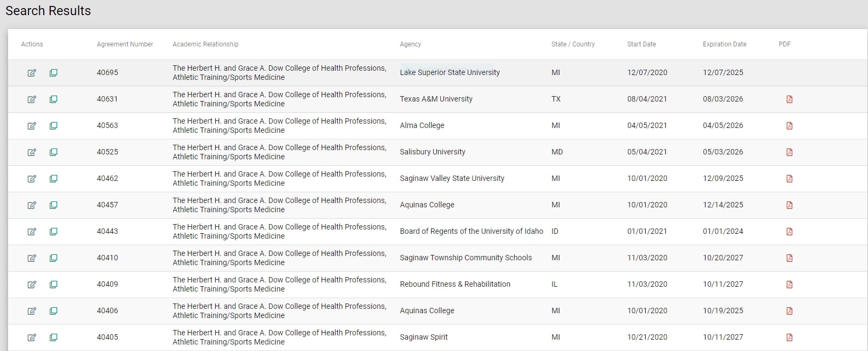Open the PDF for the Saginaw Spirit agreement
Screen dimensions: 868x351
pos(789,337)
